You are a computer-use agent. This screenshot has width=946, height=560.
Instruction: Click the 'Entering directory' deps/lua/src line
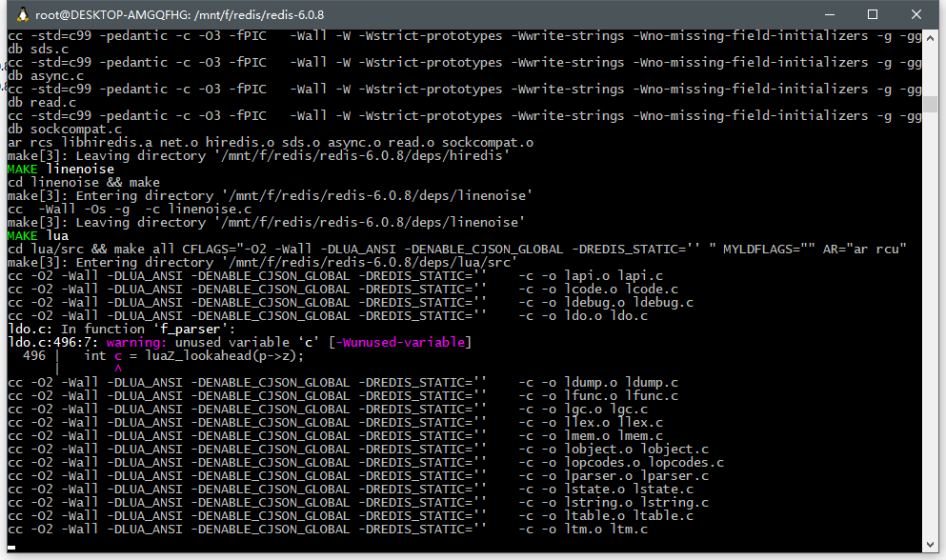[262, 262]
